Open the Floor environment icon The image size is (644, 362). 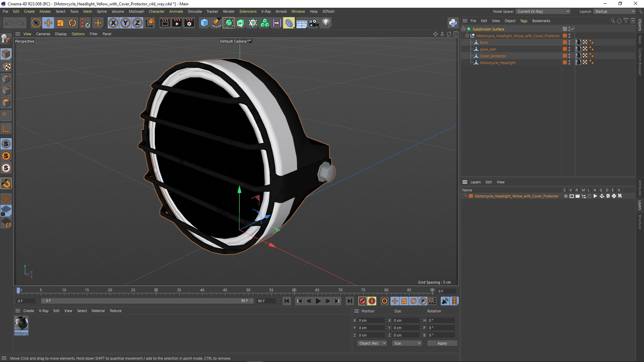click(x=302, y=23)
